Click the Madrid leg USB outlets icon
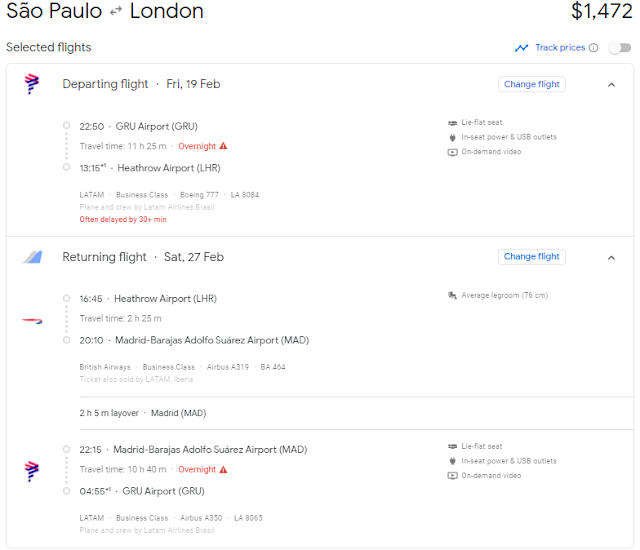This screenshot has height=550, width=640. pyautogui.click(x=452, y=460)
